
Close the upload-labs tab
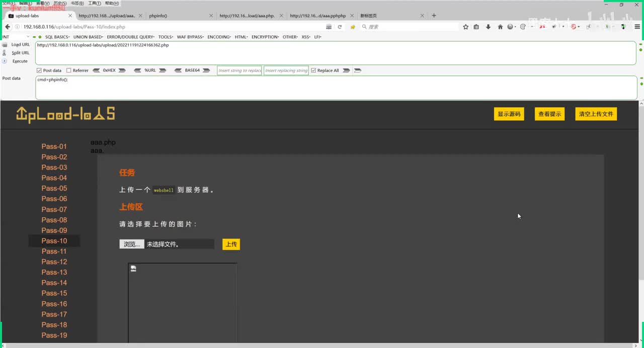(x=69, y=16)
